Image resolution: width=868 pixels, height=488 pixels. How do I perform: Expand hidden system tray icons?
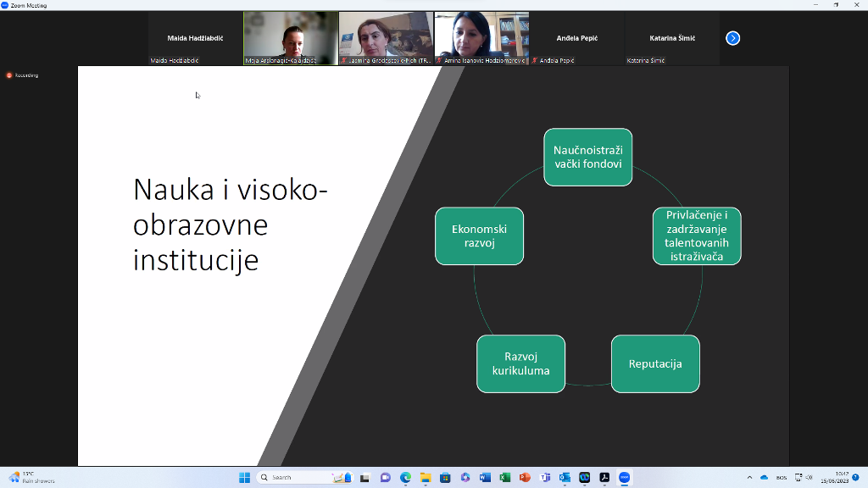point(749,478)
